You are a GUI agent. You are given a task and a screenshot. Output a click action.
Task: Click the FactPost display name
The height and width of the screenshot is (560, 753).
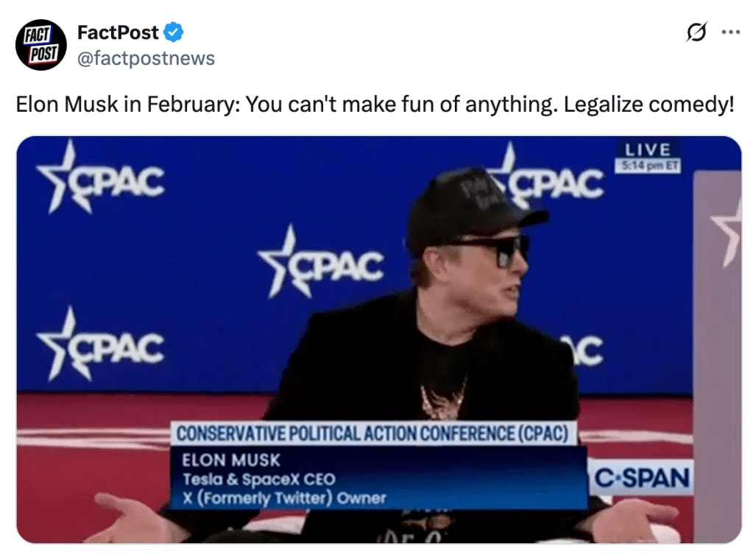pyautogui.click(x=118, y=32)
